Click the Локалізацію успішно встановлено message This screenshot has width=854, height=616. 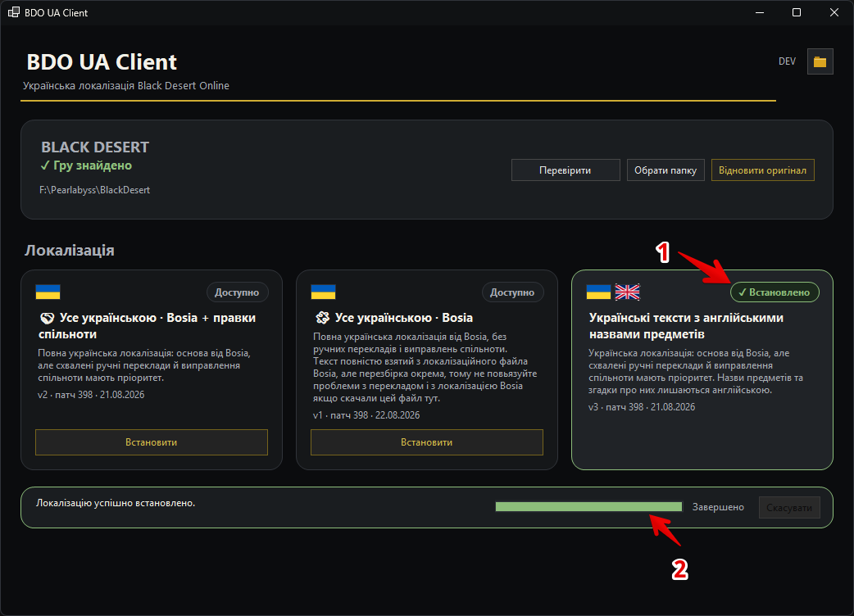click(116, 503)
